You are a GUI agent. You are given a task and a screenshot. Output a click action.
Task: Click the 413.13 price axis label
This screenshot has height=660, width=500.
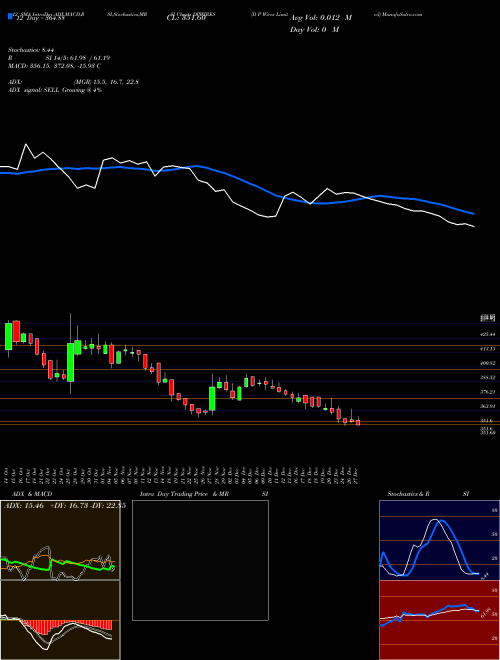click(489, 349)
